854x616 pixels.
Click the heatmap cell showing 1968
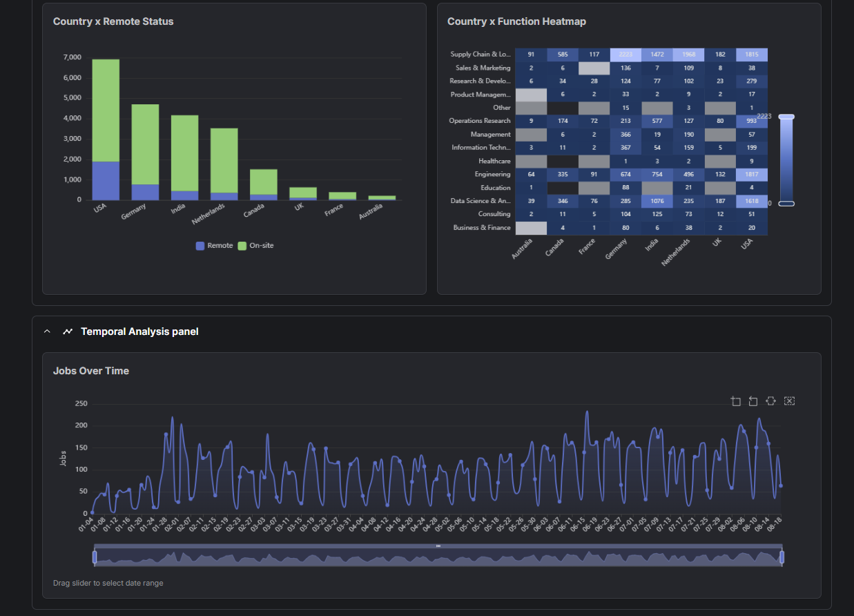pos(688,55)
